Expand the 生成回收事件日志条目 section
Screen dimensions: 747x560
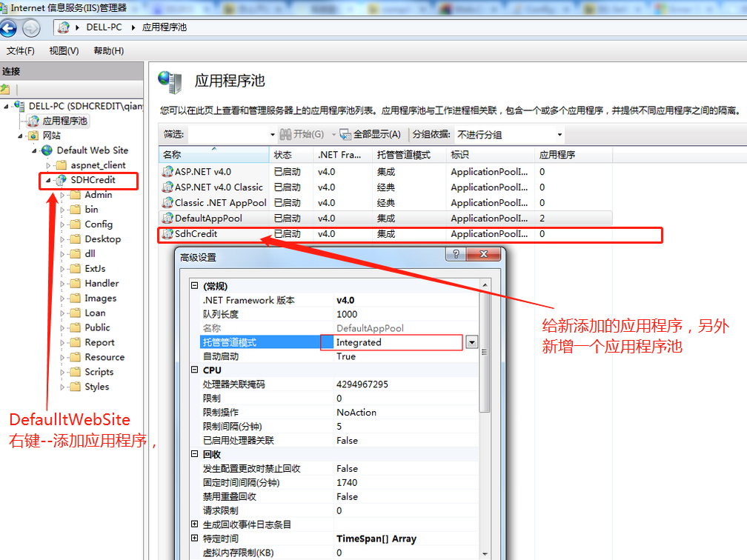point(194,524)
